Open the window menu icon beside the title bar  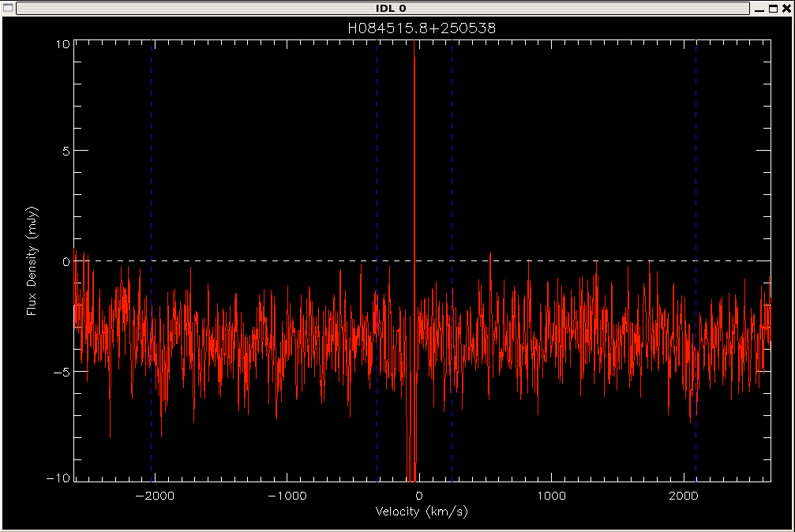click(x=8, y=8)
